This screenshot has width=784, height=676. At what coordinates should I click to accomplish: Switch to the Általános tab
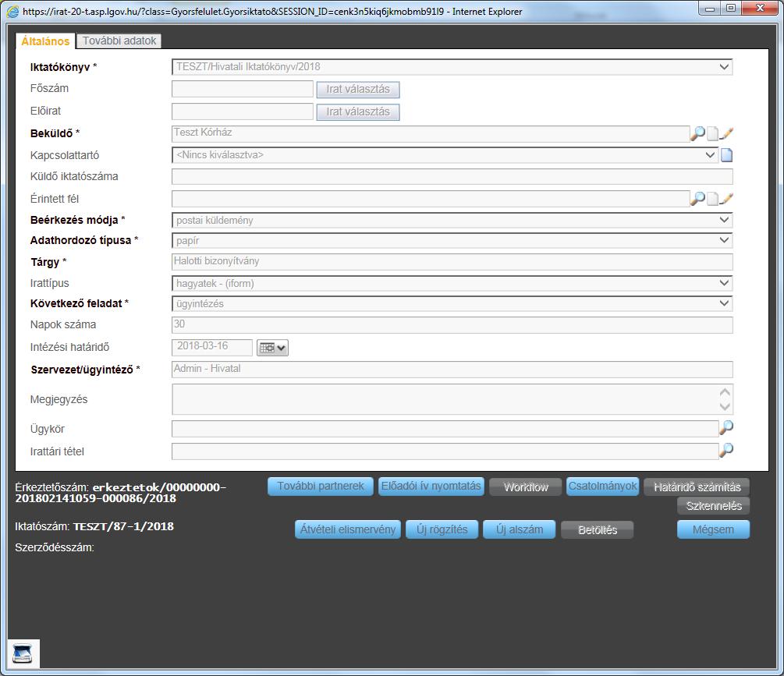45,41
